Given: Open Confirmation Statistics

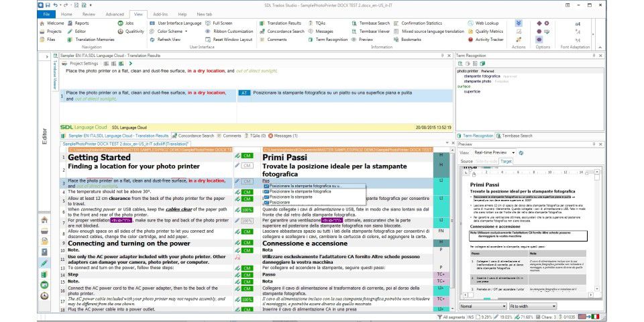Looking at the screenshot, I should tap(418, 23).
